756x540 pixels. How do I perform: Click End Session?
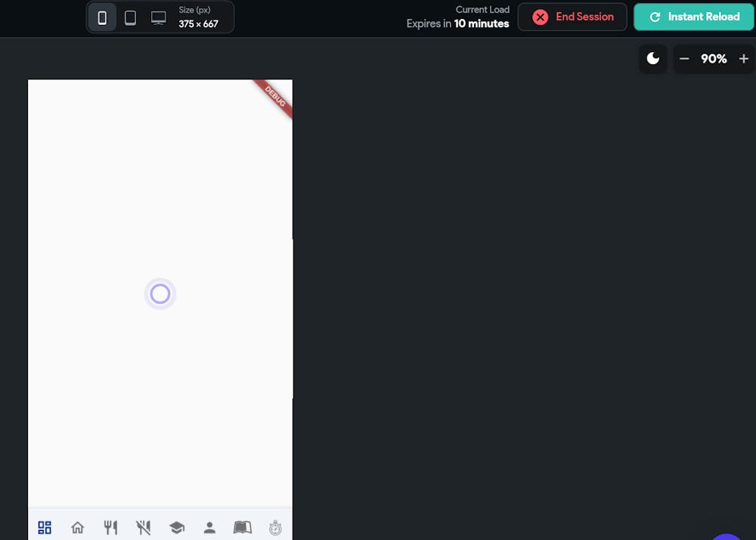coord(572,17)
